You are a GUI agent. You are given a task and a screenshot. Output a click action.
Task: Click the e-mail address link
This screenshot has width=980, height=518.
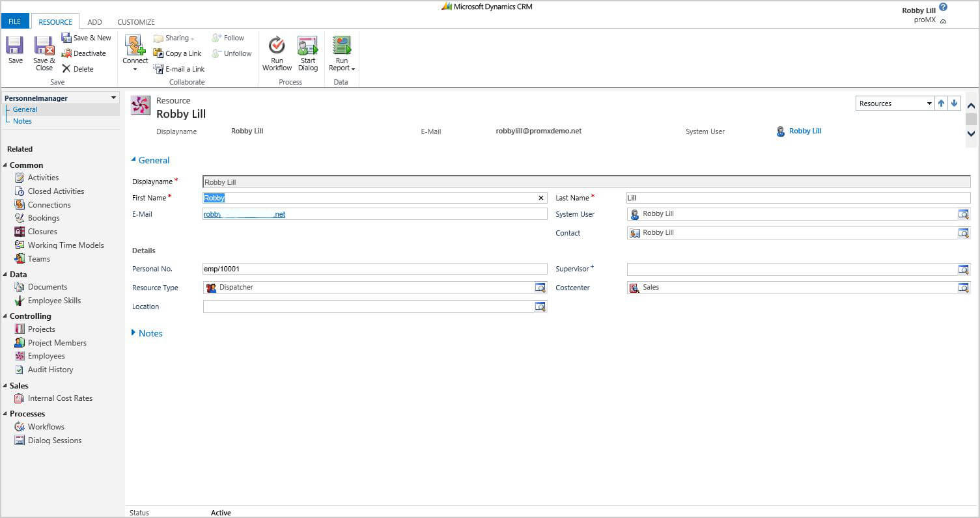point(244,214)
